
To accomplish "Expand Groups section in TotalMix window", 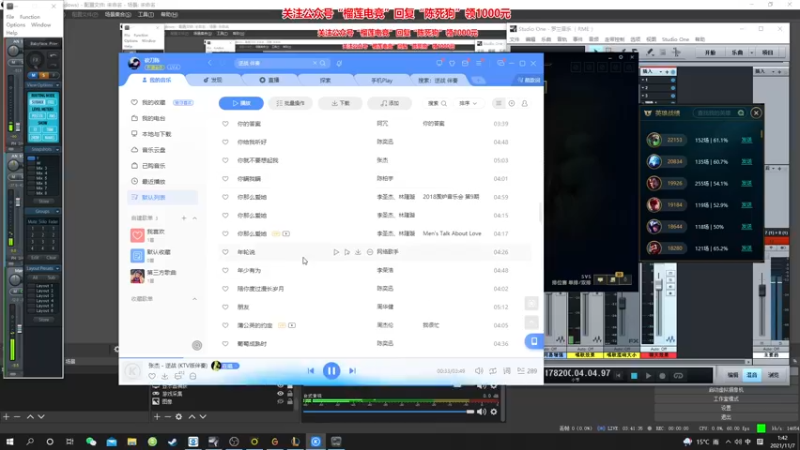I will 42,211.
